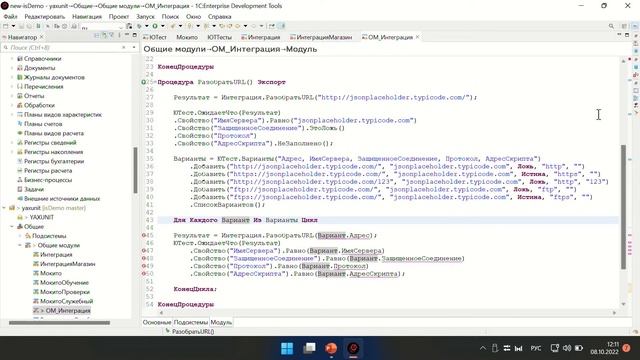The height and width of the screenshot is (360, 640).
Task: Switch to the Основные bottom tab
Action: (157, 322)
